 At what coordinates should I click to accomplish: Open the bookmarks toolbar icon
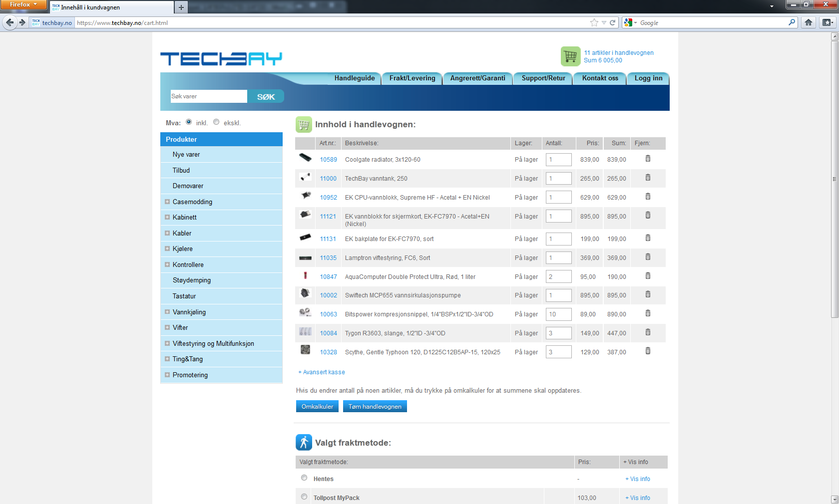pyautogui.click(x=827, y=22)
